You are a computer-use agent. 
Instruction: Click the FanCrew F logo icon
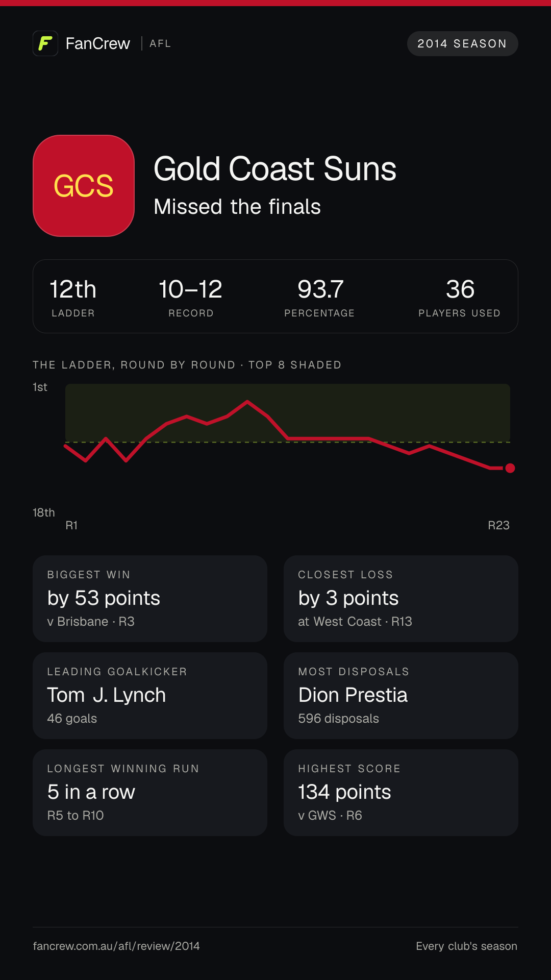(x=45, y=43)
